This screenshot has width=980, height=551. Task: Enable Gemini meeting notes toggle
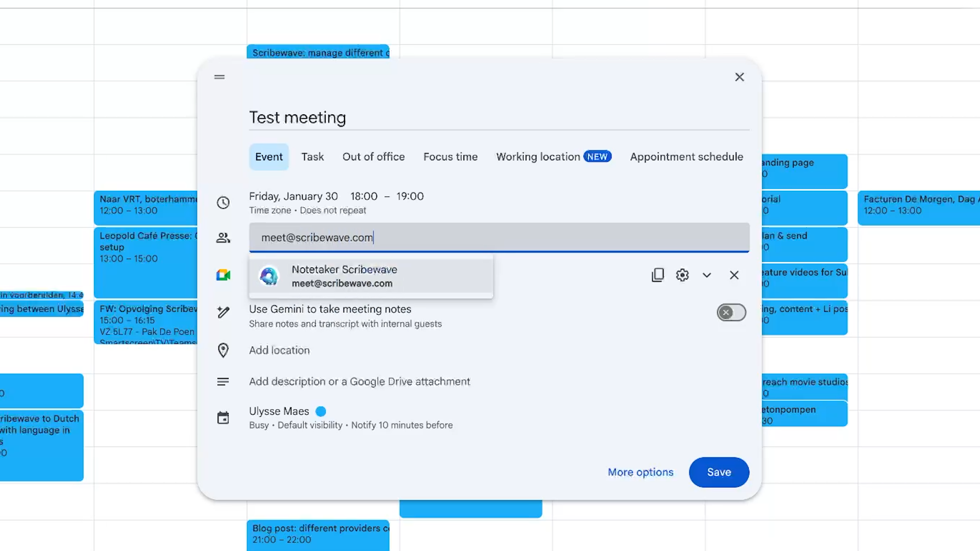[731, 312]
